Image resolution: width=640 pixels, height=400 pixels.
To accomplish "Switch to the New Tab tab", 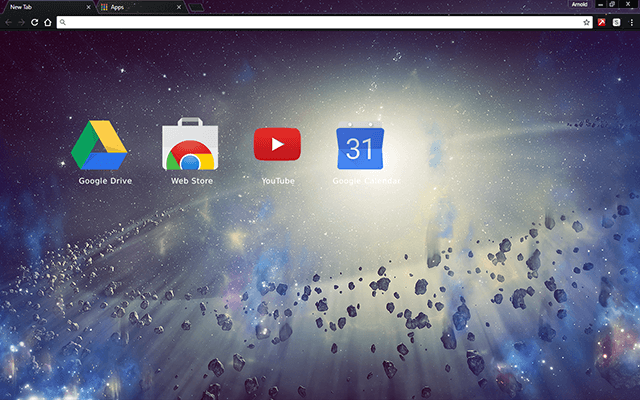I will click(x=47, y=7).
